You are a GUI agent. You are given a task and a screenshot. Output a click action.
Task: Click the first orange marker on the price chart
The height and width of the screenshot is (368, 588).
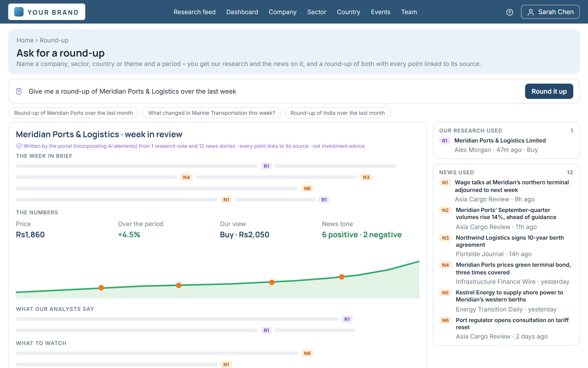[101, 288]
